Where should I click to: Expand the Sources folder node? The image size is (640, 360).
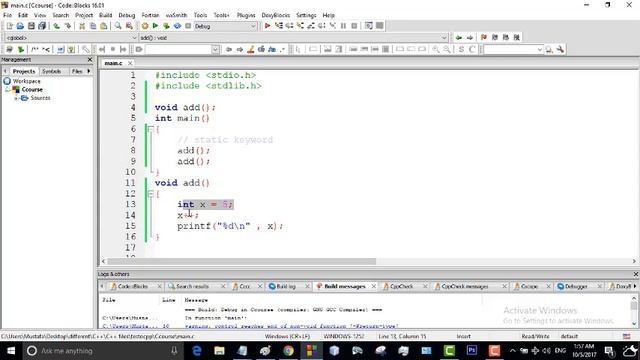coord(16,98)
